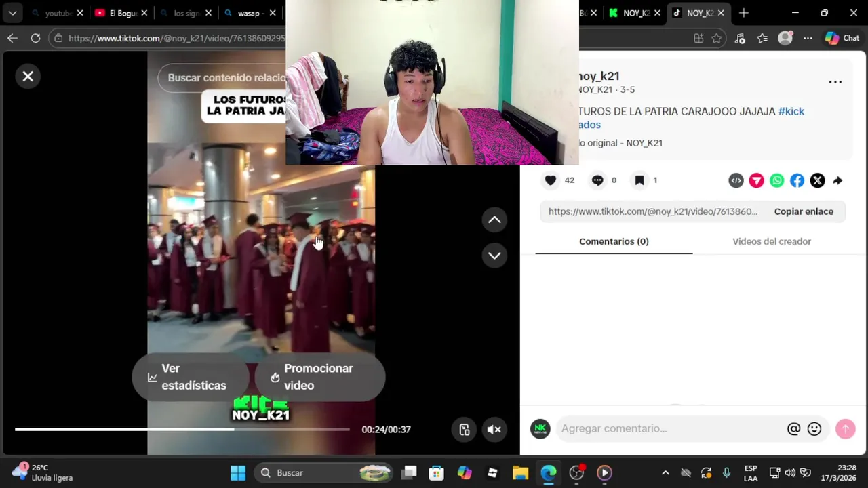The image size is (868, 488).
Task: Open the noy_k21 profile name
Action: click(x=599, y=76)
